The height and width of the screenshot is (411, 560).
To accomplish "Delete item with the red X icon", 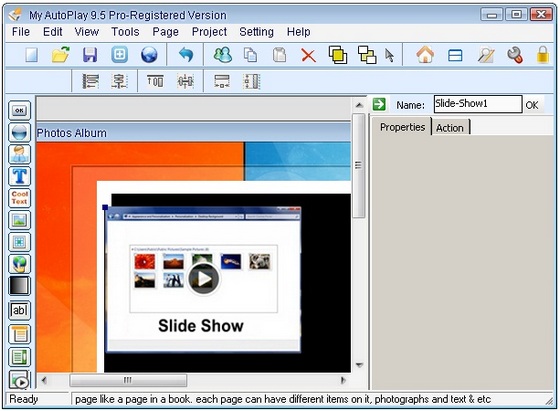I will click(308, 56).
